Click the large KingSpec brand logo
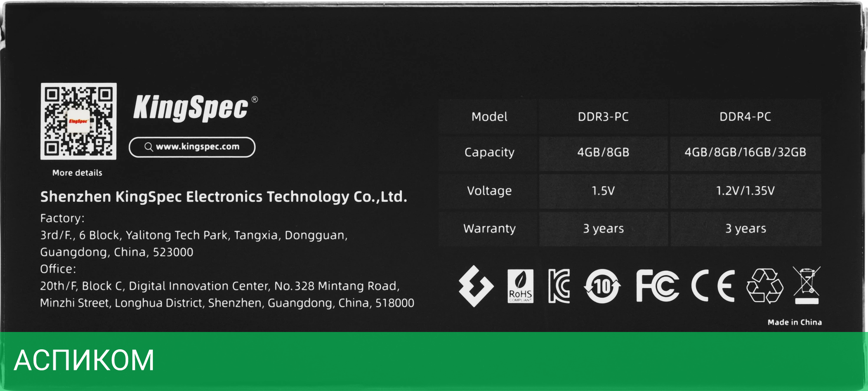 pos(195,108)
